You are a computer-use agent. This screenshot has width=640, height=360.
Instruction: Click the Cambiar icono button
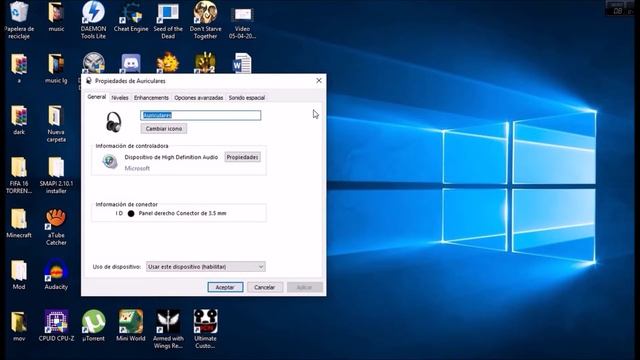(164, 129)
